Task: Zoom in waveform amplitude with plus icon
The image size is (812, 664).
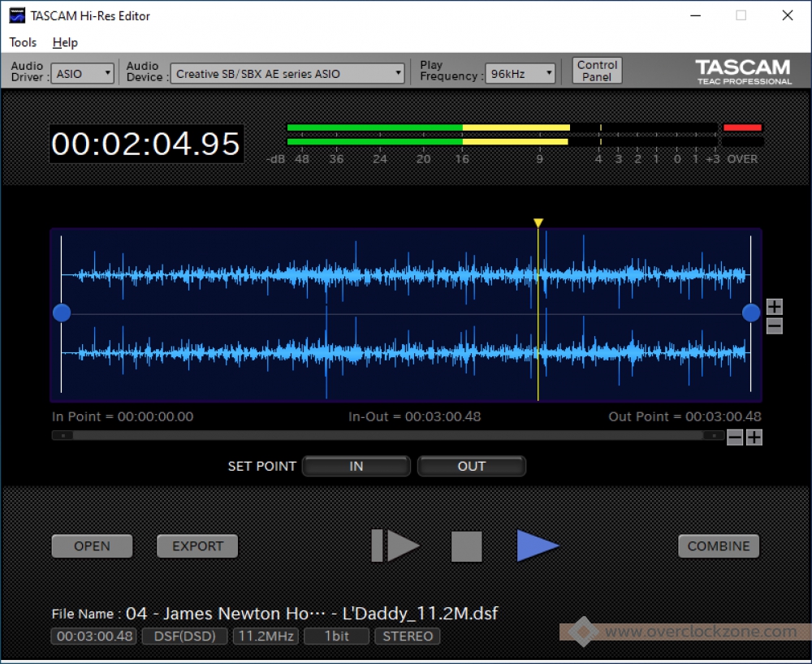Action: [774, 306]
